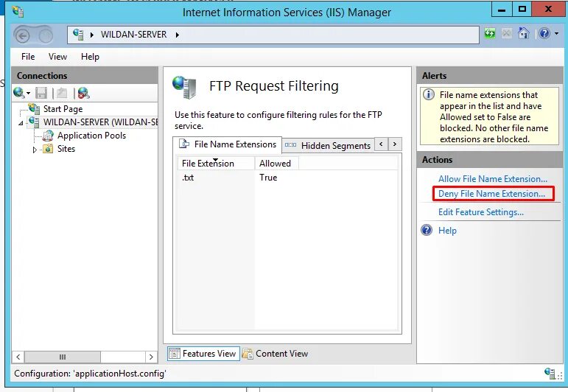The height and width of the screenshot is (392, 568).
Task: Open the Create New Connection dropdown arrow
Action: (x=28, y=94)
